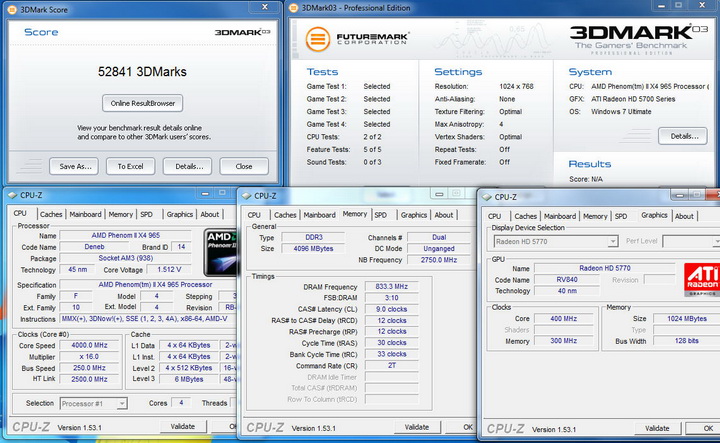This screenshot has height=443, width=720.
Task: Click Save As in 3DMark Score
Action: click(x=75, y=166)
